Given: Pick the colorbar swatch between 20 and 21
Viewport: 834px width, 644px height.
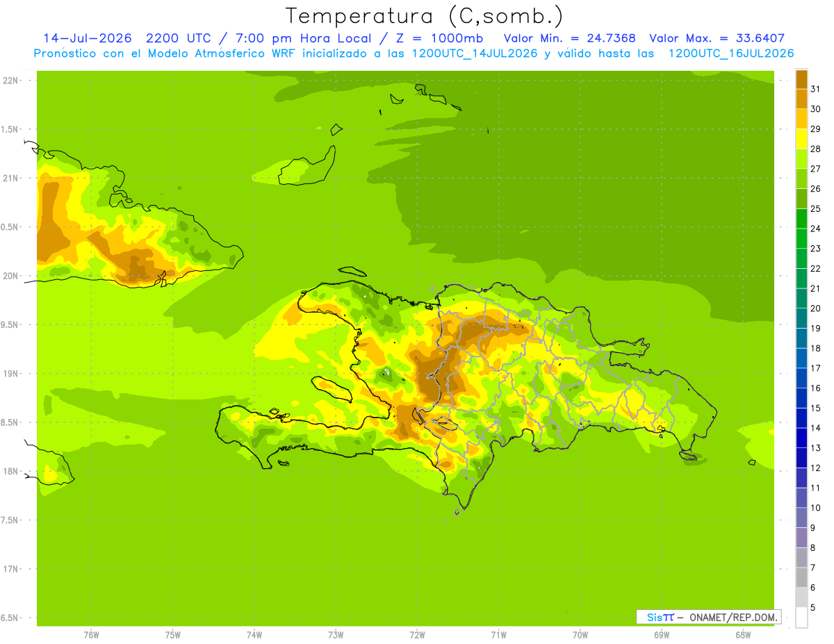Looking at the screenshot, I should (x=801, y=298).
